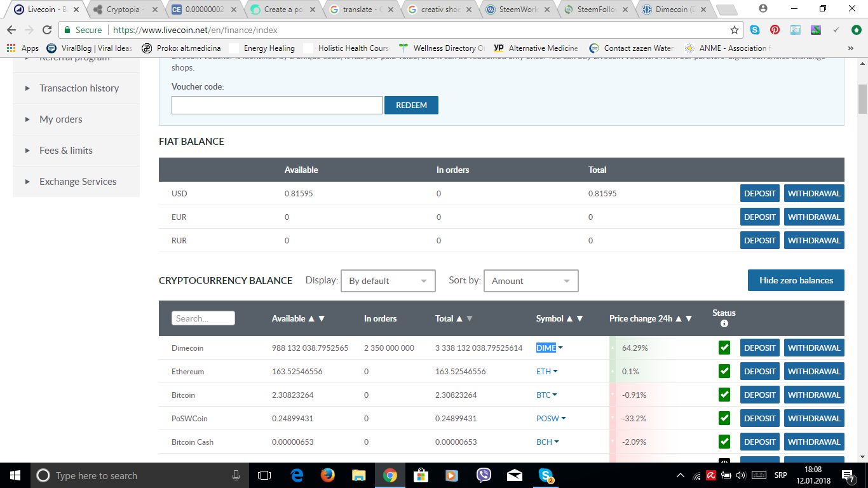Image resolution: width=868 pixels, height=488 pixels.
Task: Bookmark this page with the star icon
Action: tap(735, 30)
